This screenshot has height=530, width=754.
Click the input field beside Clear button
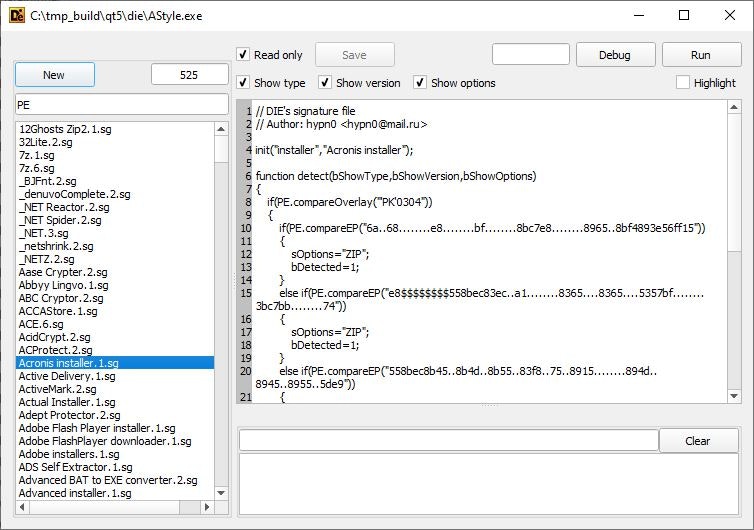[x=448, y=441]
